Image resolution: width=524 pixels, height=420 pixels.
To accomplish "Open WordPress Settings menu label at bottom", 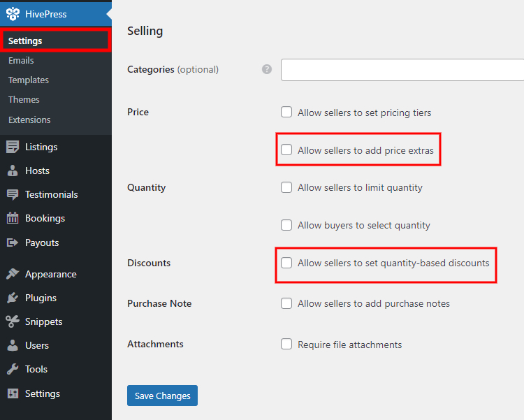I will [43, 394].
